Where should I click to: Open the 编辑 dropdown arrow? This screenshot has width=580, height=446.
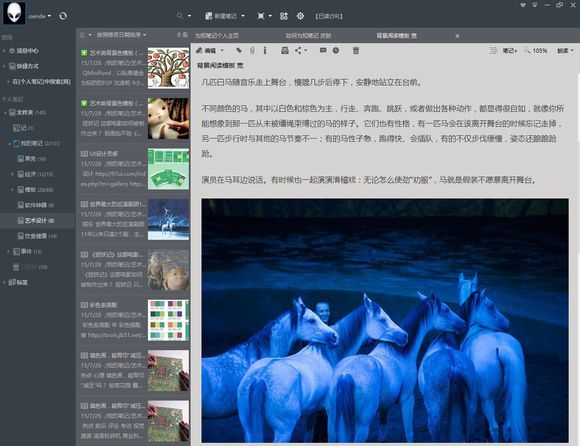coord(222,51)
